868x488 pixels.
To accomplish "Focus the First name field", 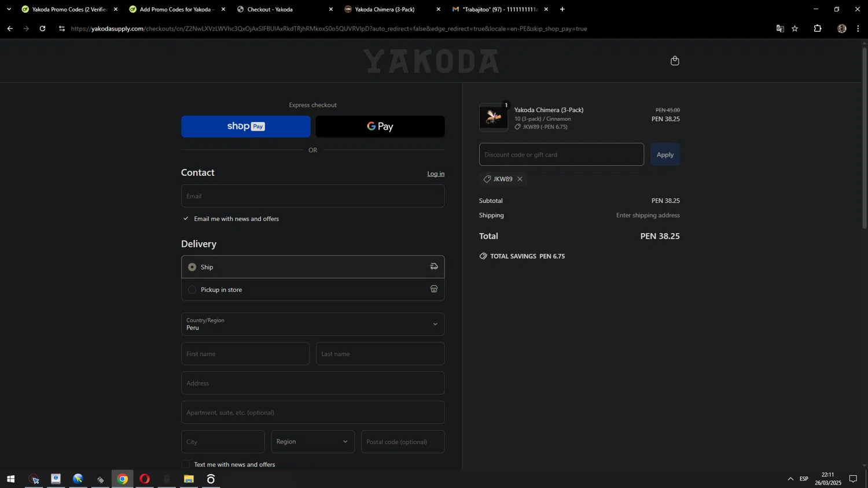I will tap(245, 354).
